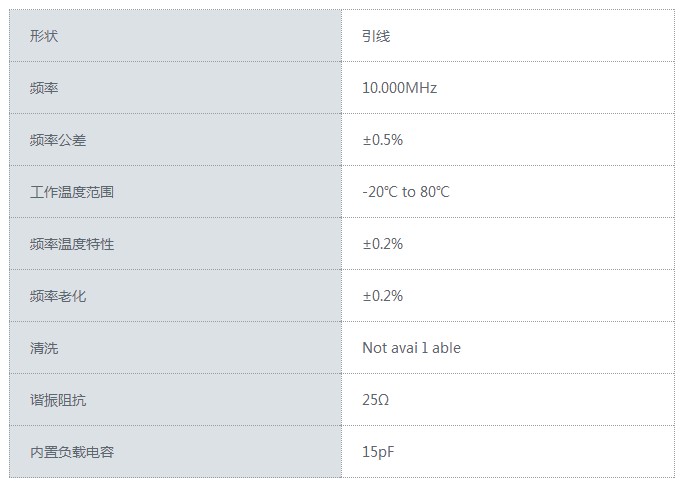The width and height of the screenshot is (685, 492).
Task: Click the 频率公差 label cell
Action: tap(58, 140)
